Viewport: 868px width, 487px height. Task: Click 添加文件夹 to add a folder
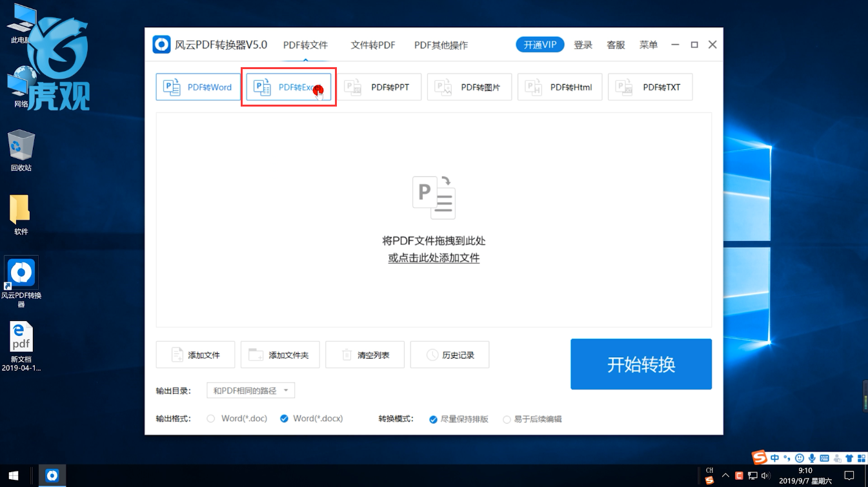(x=280, y=355)
